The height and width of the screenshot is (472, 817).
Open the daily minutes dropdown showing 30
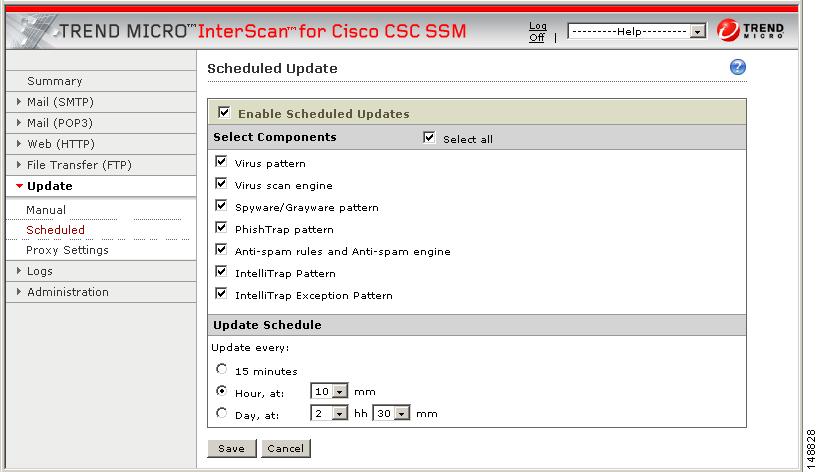[x=391, y=413]
